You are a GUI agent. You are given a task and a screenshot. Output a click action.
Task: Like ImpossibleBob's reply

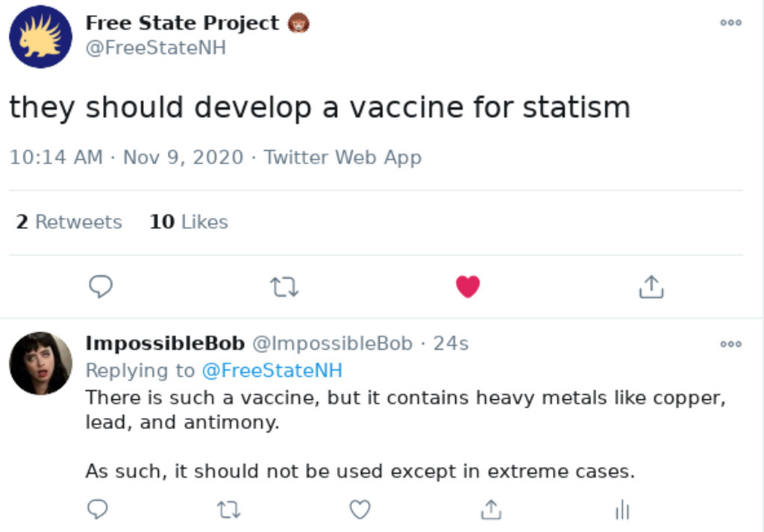pos(360,510)
